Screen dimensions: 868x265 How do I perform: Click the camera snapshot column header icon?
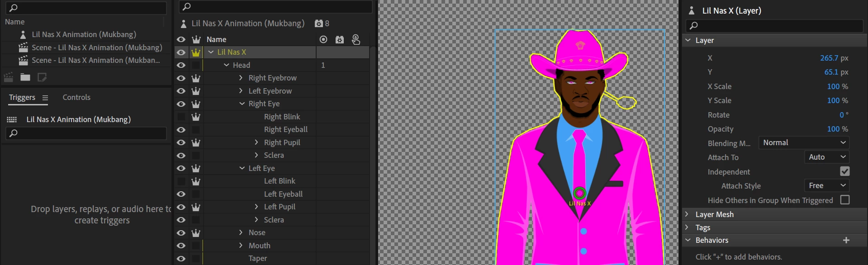point(340,40)
